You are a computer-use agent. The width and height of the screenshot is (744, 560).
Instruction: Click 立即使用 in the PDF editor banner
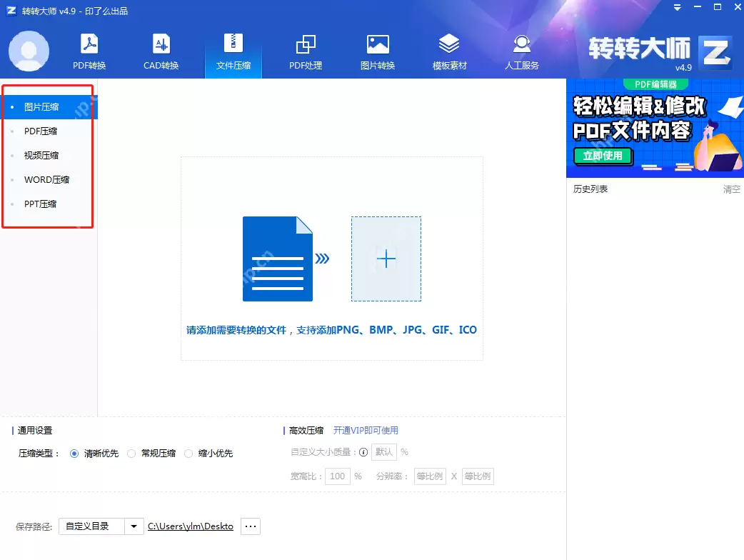602,156
